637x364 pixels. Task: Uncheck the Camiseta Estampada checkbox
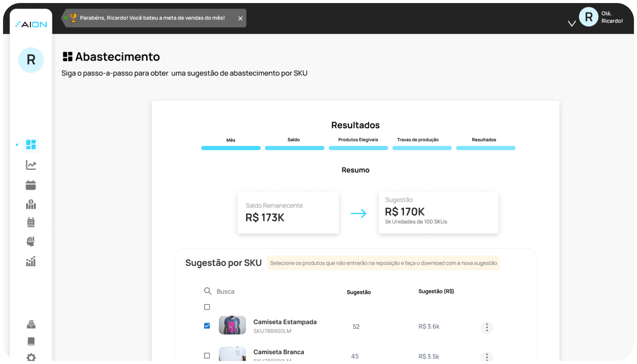tap(207, 326)
